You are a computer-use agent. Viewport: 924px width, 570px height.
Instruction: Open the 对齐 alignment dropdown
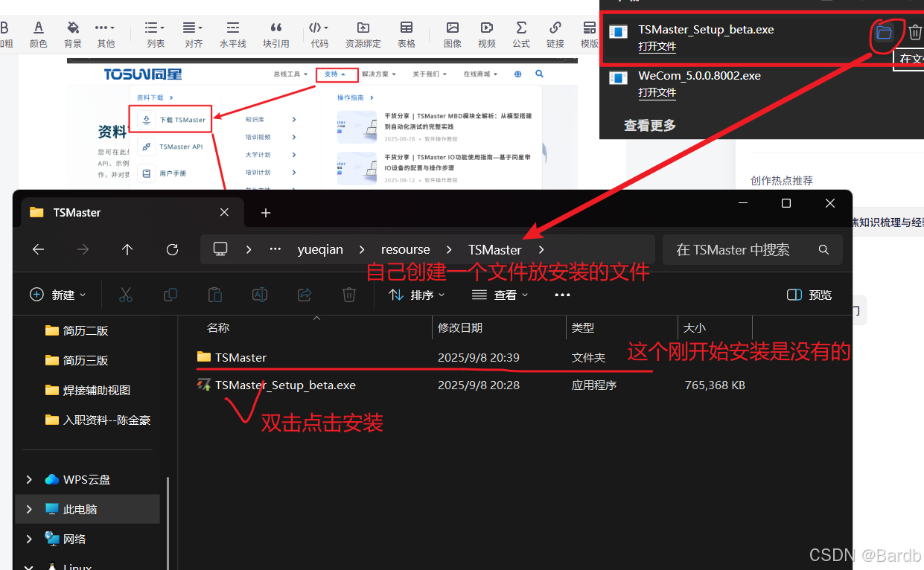tap(194, 34)
